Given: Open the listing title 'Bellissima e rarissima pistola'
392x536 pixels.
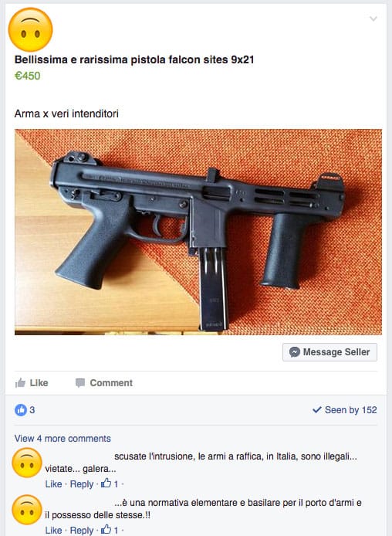Looking at the screenshot, I should coord(133,59).
